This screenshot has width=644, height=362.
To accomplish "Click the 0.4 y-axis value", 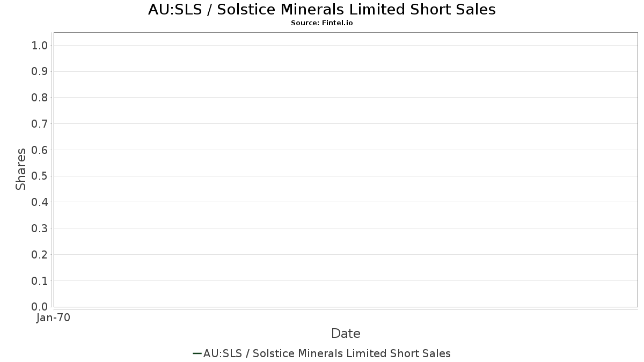I will click(40, 202).
